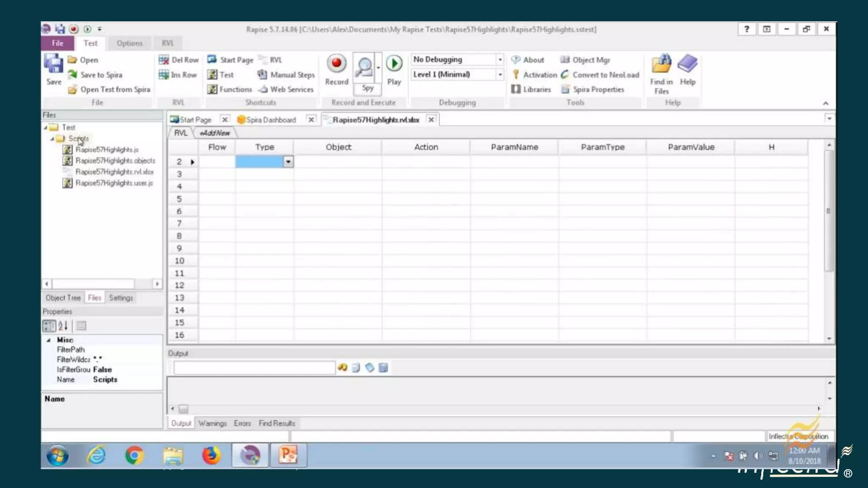This screenshot has width=868, height=488.
Task: Collapse the Misc properties group
Action: pyautogui.click(x=48, y=340)
